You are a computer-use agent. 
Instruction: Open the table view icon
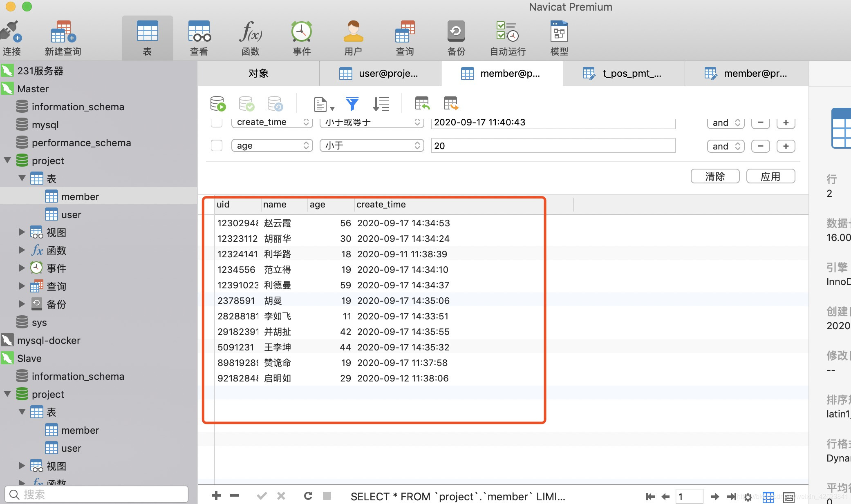(770, 497)
